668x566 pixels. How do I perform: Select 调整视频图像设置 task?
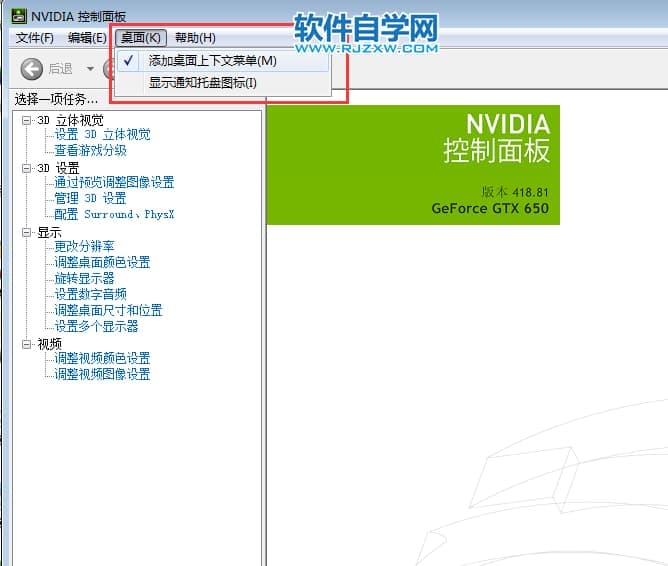tap(102, 374)
